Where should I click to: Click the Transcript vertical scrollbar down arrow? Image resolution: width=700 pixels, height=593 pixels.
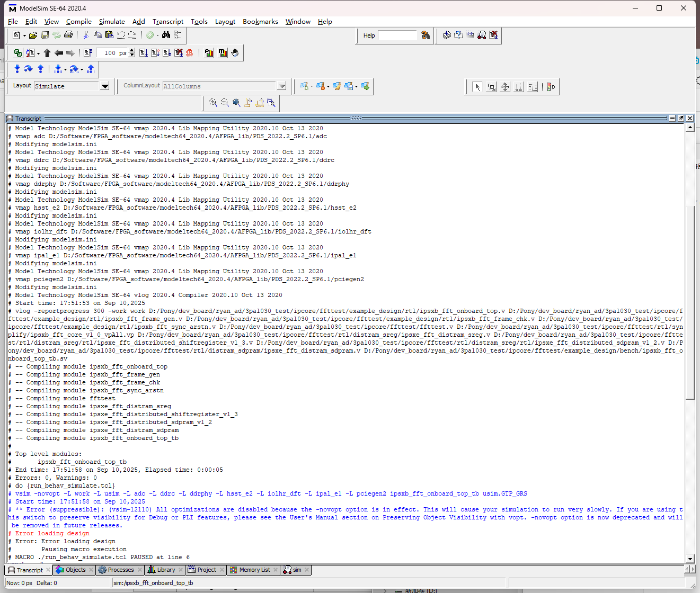(x=690, y=559)
